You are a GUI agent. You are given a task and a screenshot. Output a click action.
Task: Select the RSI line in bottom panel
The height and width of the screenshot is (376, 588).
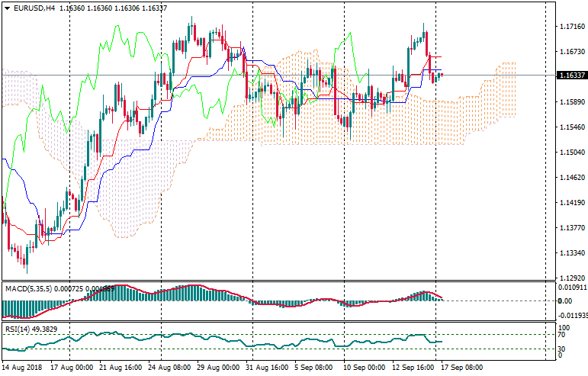coord(229,339)
